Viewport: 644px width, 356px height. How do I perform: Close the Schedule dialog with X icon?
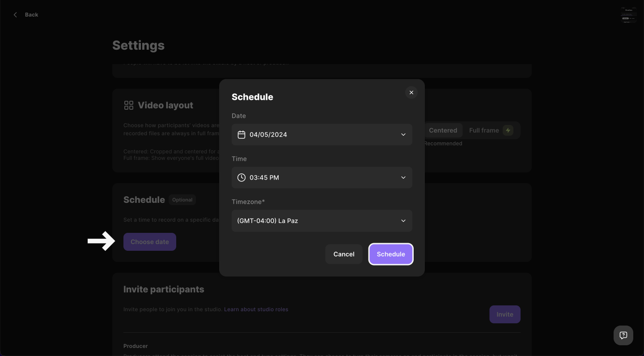tap(411, 93)
